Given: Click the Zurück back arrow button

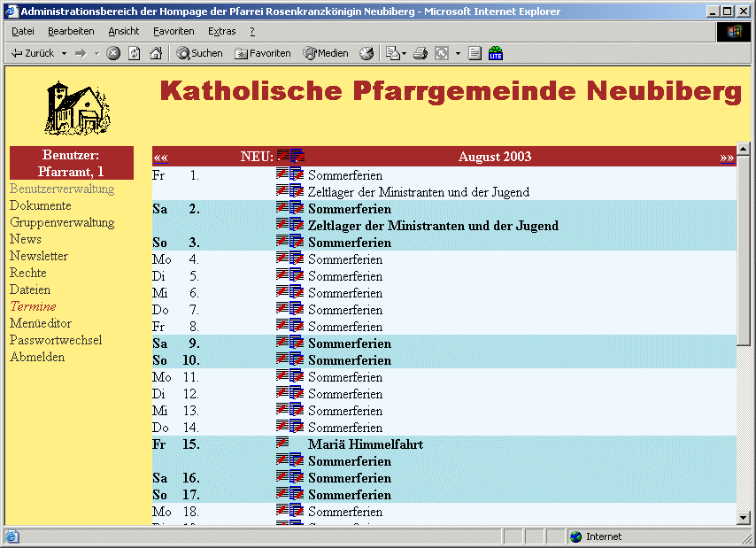Looking at the screenshot, I should click(32, 53).
